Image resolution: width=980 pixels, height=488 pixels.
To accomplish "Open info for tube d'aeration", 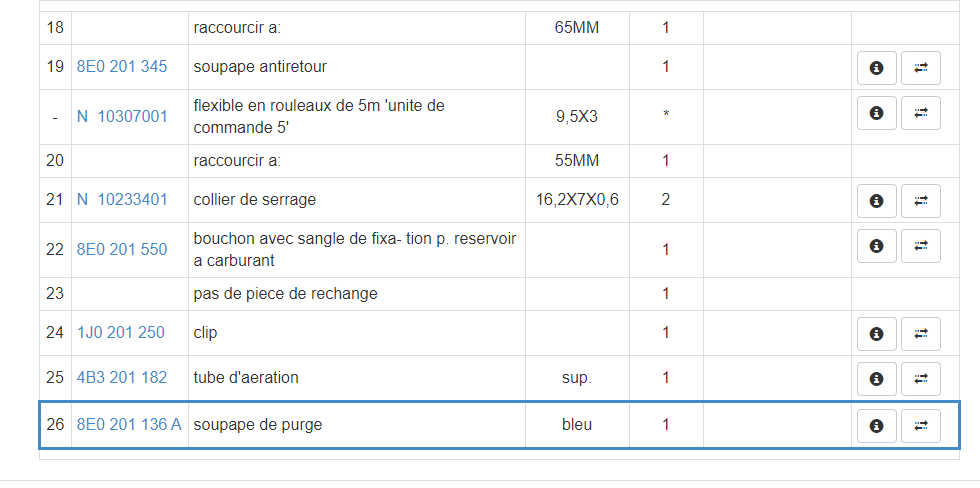I will pyautogui.click(x=877, y=379).
